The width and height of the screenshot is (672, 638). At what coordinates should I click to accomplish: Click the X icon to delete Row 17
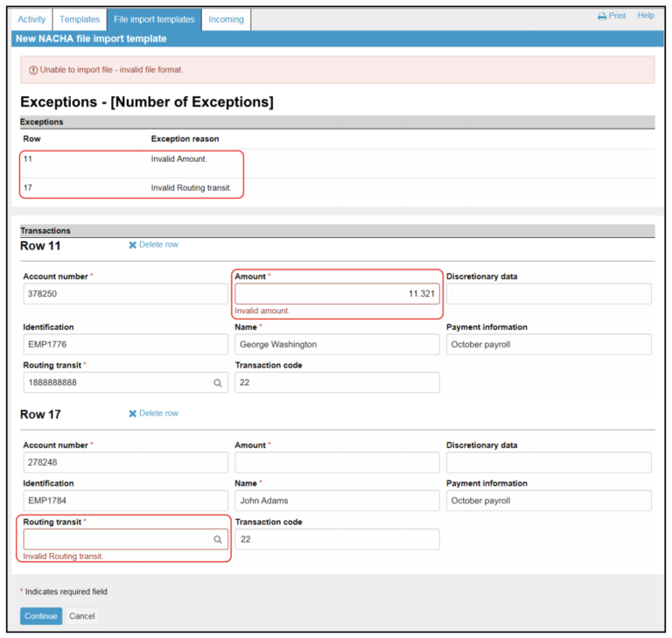133,414
